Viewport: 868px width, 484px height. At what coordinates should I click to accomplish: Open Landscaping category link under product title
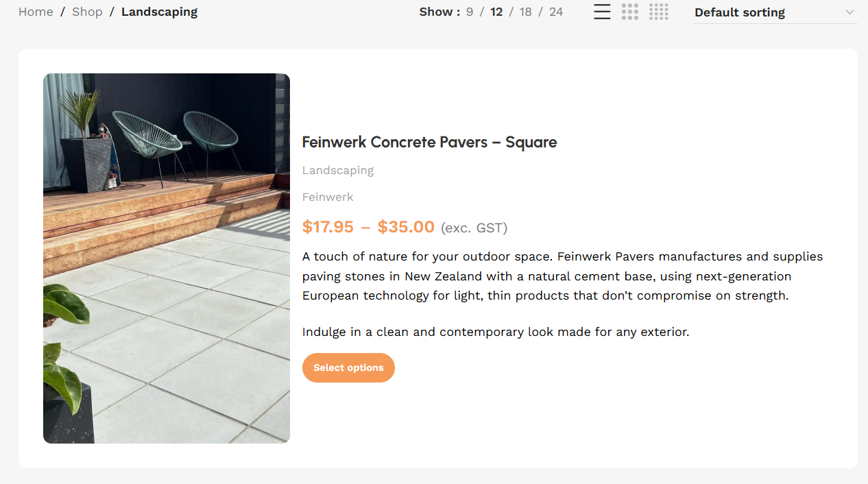[x=338, y=170]
